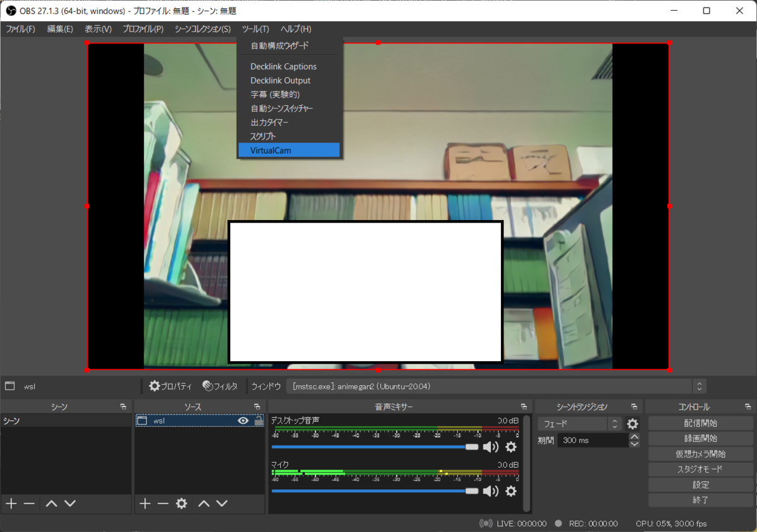
Task: Remove selected scene with minus icon
Action: click(x=29, y=503)
